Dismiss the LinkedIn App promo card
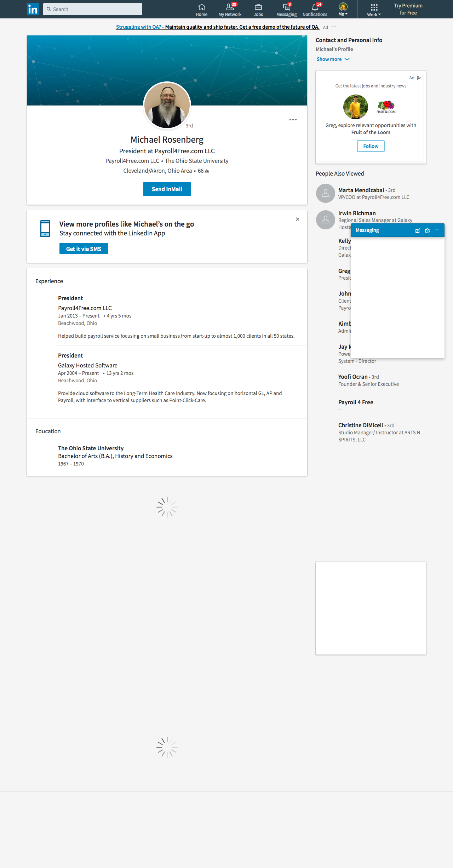Screen dimensions: 453x868 click(x=298, y=219)
